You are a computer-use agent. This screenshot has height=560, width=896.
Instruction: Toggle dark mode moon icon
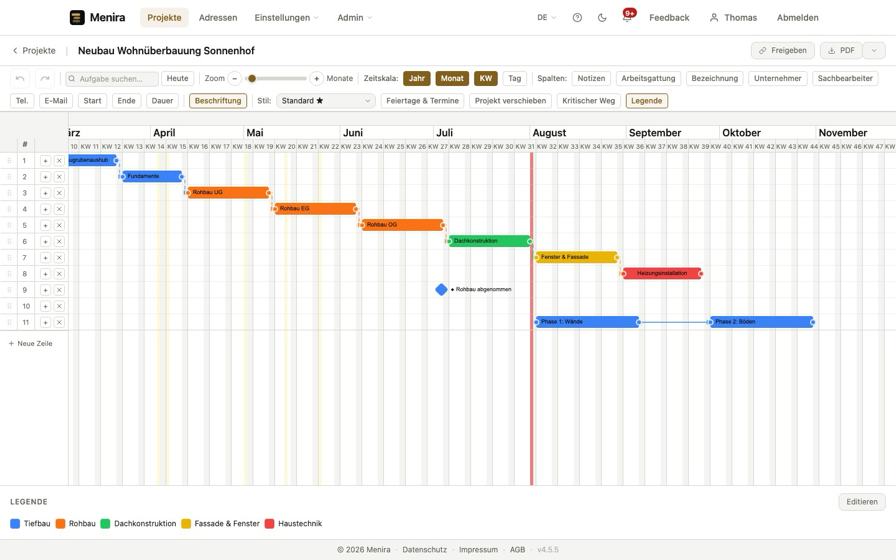coord(602,18)
